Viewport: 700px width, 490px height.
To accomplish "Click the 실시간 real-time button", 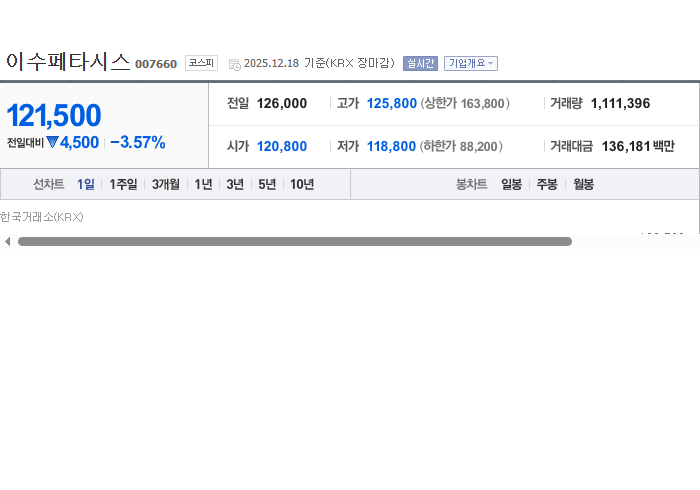I will [x=420, y=63].
